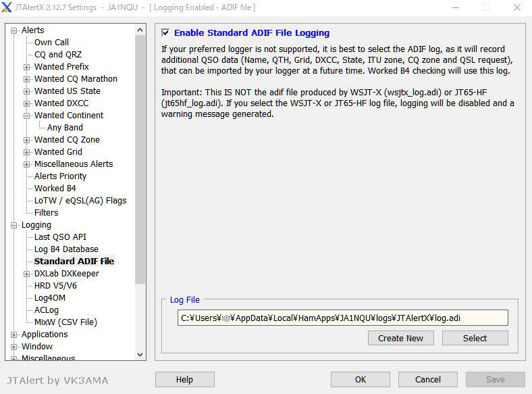Select LoTW / eQSL(AG) Flags item
The width and height of the screenshot is (532, 394).
tap(80, 201)
